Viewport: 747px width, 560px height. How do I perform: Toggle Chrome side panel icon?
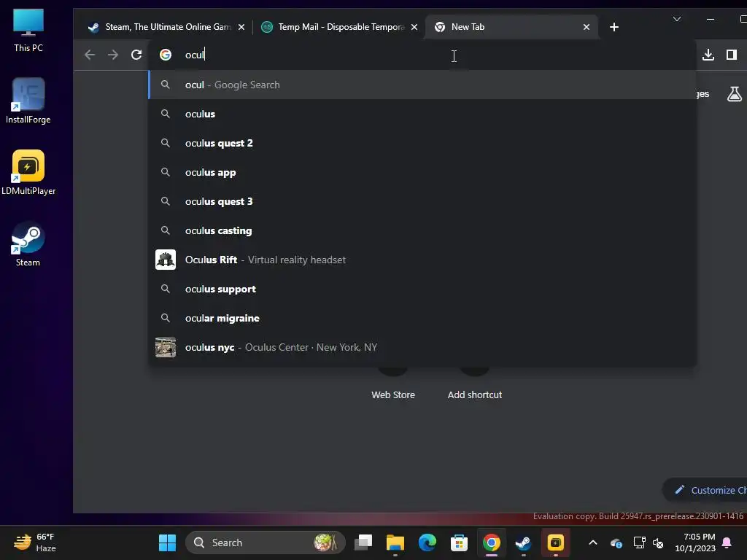coord(732,55)
